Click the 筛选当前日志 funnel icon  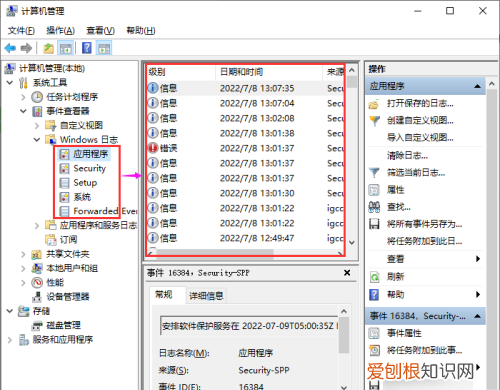click(x=374, y=173)
